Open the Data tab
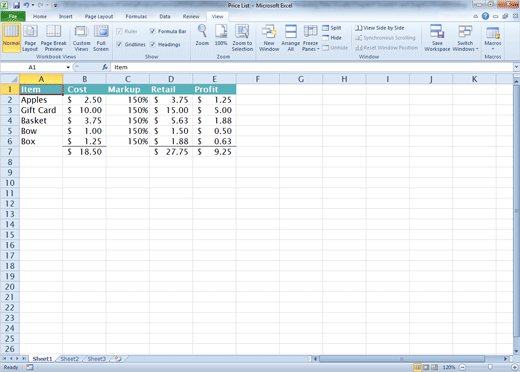This screenshot has width=520, height=372. (x=165, y=16)
